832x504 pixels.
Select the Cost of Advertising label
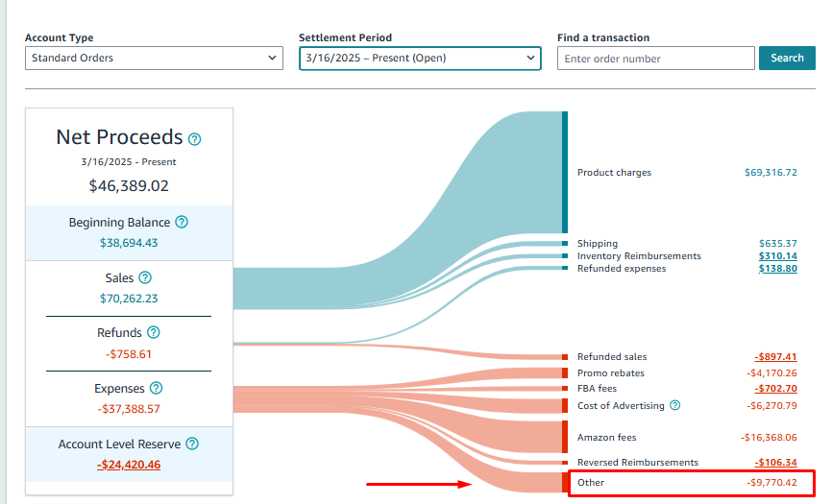click(621, 405)
